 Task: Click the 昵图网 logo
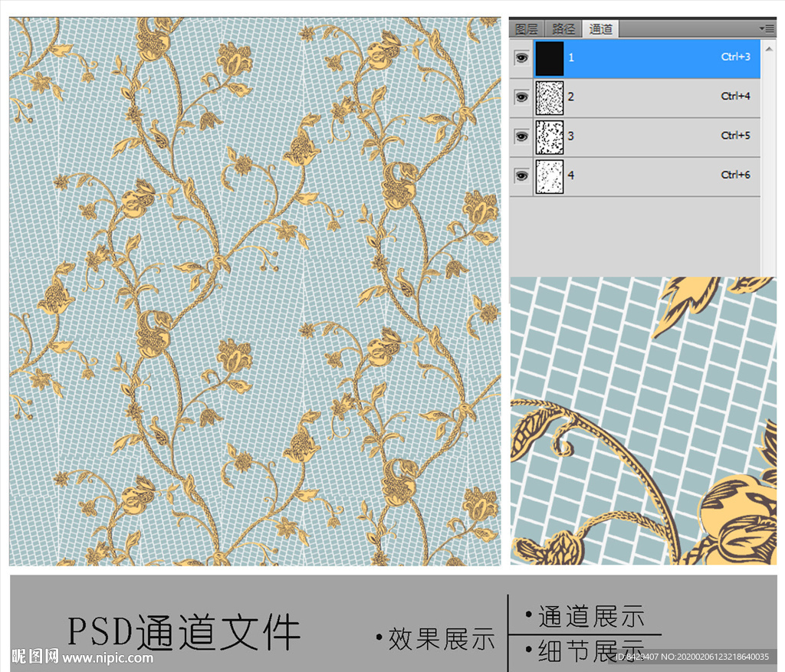(x=34, y=657)
